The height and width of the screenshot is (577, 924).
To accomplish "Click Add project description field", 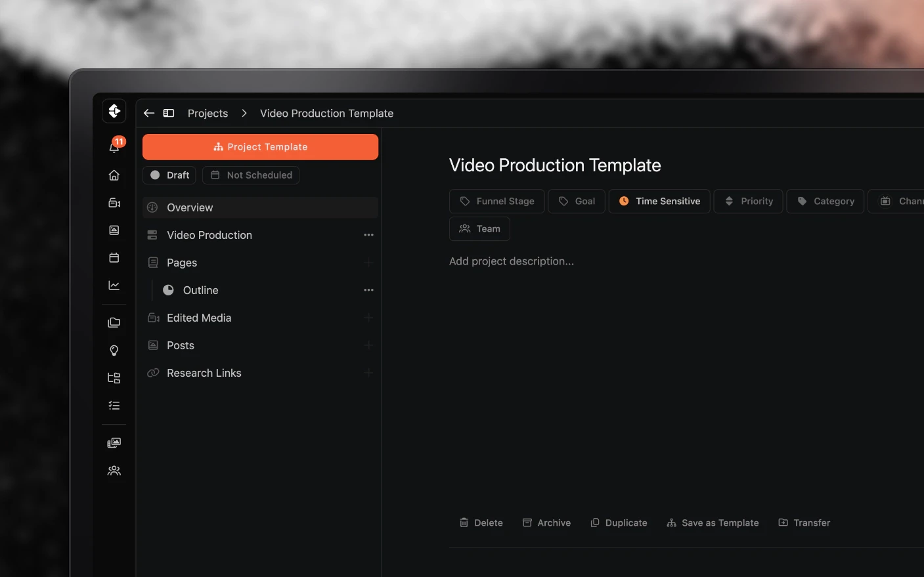I will tap(512, 261).
